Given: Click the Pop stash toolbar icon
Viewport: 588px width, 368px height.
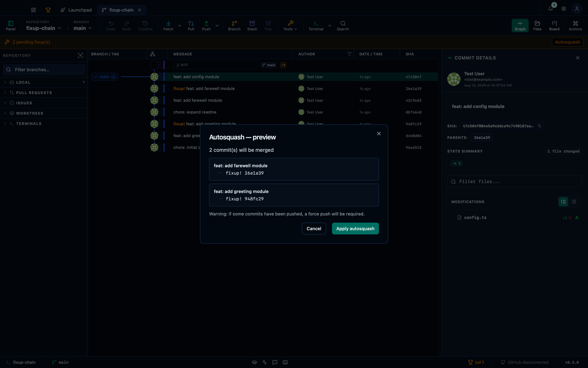Looking at the screenshot, I should [268, 26].
